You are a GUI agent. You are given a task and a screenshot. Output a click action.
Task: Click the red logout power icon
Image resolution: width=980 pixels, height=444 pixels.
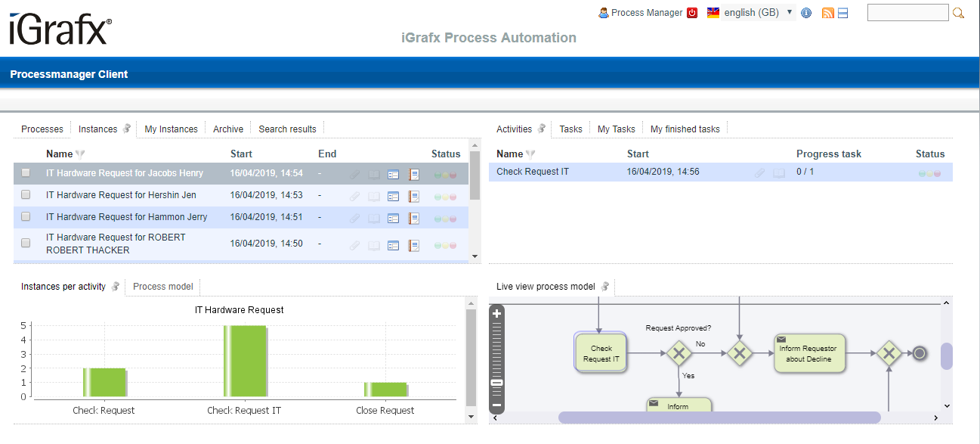point(692,13)
